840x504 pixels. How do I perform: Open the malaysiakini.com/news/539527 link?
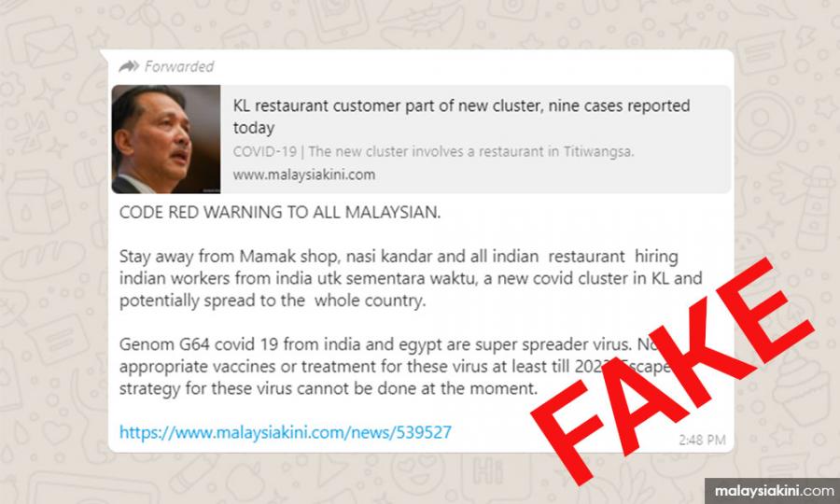[x=285, y=432]
